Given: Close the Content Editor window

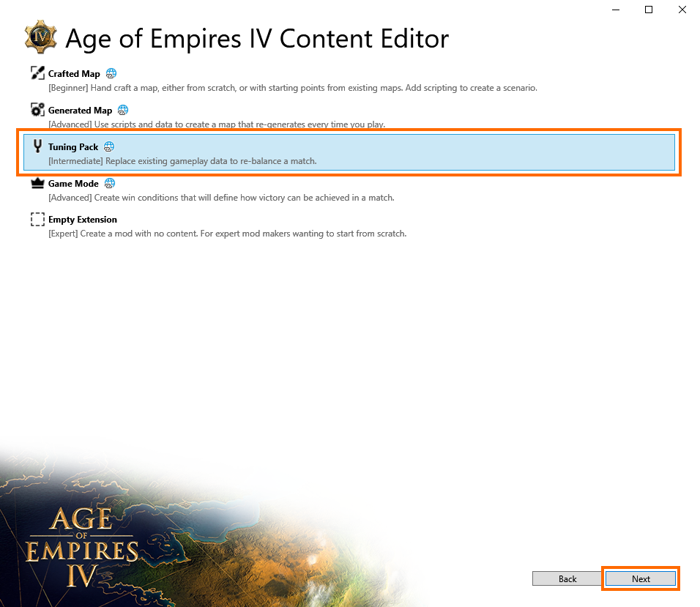Looking at the screenshot, I should [682, 10].
